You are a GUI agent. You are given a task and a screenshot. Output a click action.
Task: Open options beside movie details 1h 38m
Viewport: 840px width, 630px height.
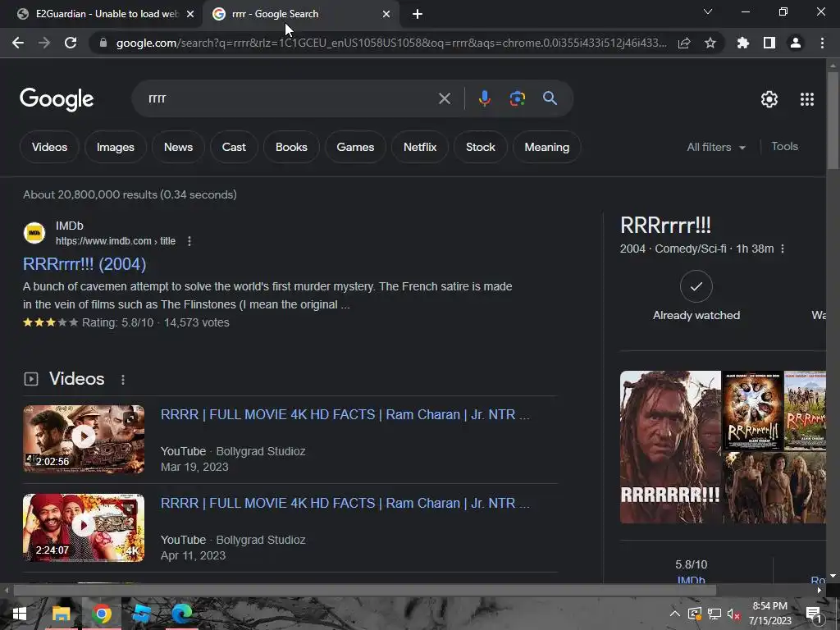(x=783, y=249)
